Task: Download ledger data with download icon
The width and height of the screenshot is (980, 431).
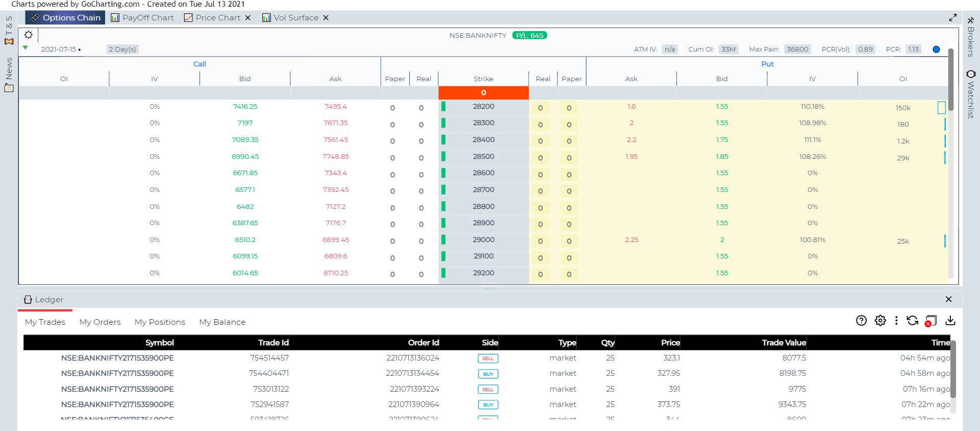Action: click(950, 321)
